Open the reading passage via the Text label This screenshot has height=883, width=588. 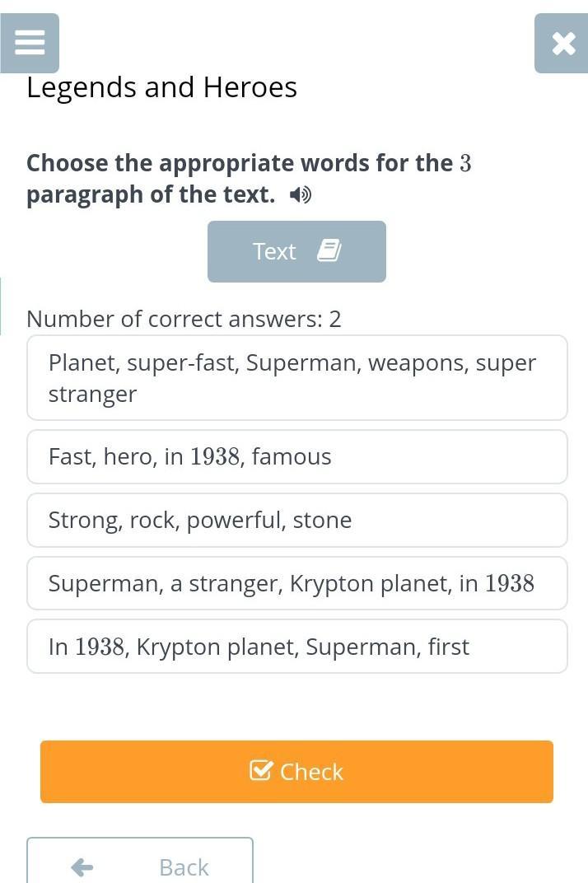[x=274, y=251]
